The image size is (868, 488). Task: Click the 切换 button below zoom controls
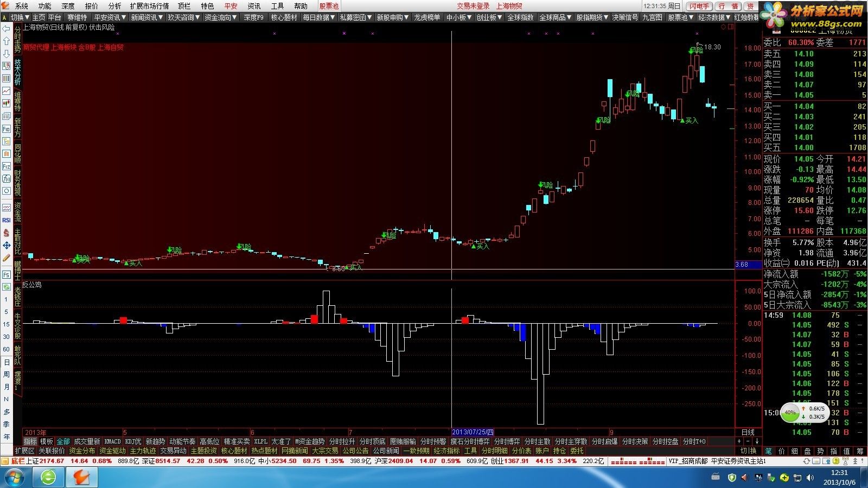[748, 451]
